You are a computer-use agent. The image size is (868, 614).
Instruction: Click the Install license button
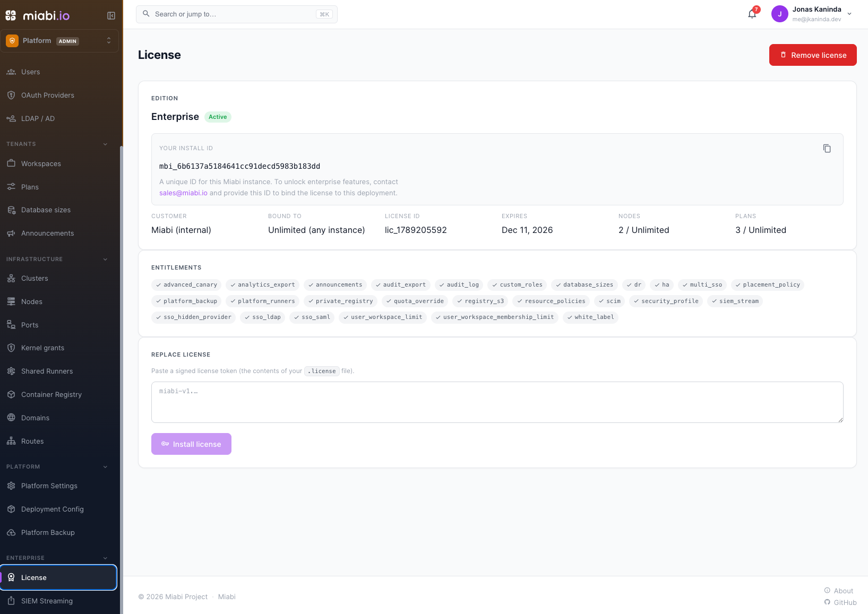tap(191, 444)
